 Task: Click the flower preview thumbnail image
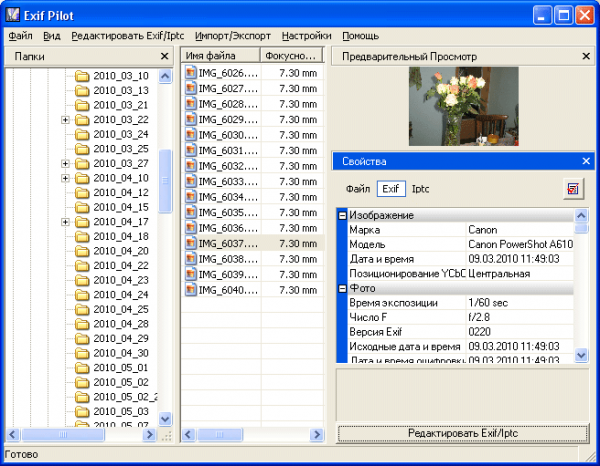coord(463,106)
